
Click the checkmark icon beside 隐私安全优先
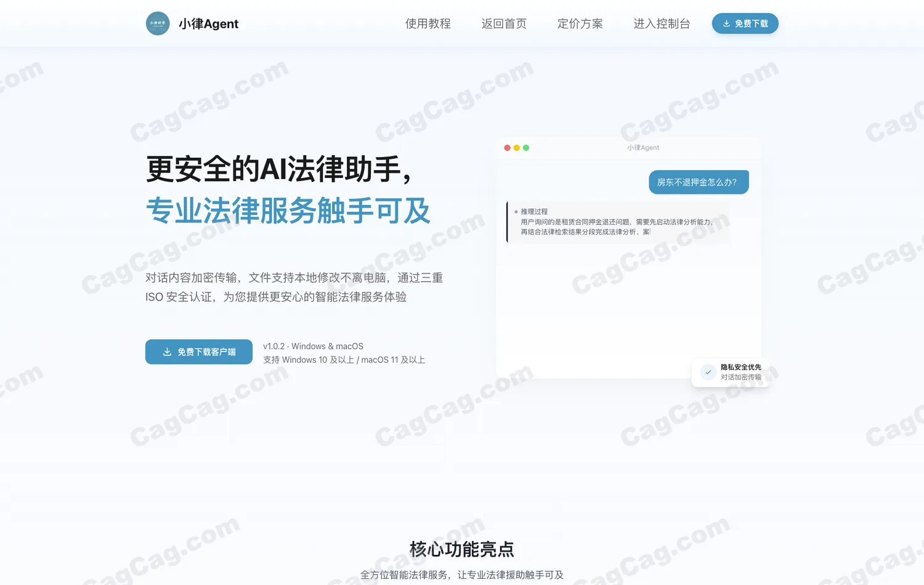coord(708,372)
